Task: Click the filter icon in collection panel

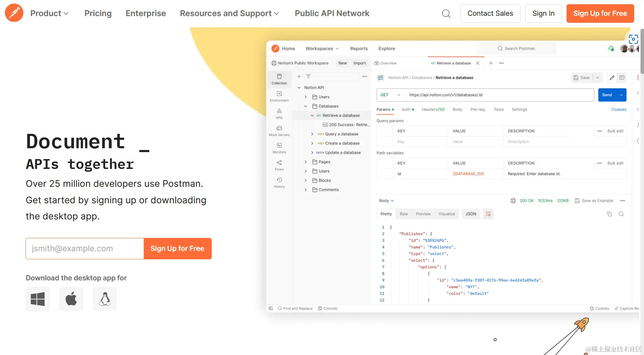Action: tap(308, 76)
